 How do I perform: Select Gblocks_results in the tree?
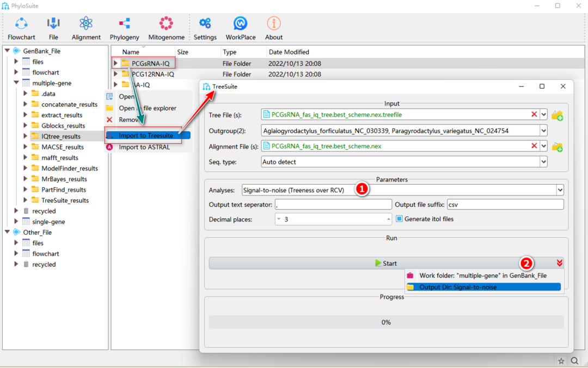tap(63, 126)
